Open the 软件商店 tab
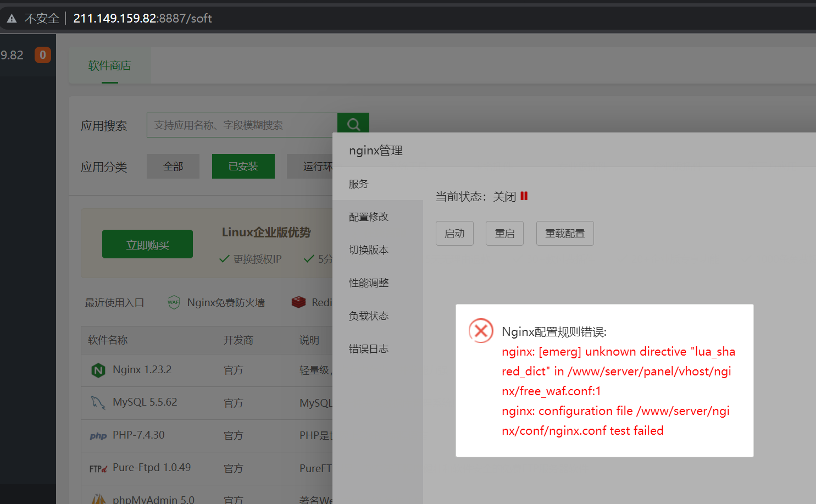816x504 pixels. click(110, 65)
